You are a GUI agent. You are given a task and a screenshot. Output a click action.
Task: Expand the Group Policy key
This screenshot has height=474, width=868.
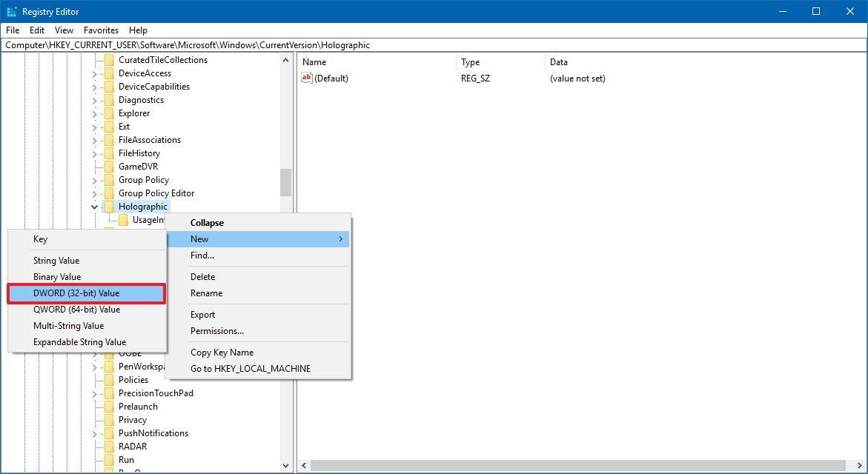point(93,179)
